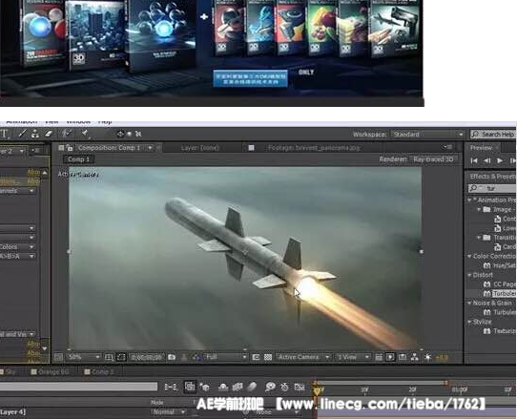Image resolution: width=517 pixels, height=420 pixels.
Task: Open the Workspace Standard dropdown
Action: coord(427,135)
